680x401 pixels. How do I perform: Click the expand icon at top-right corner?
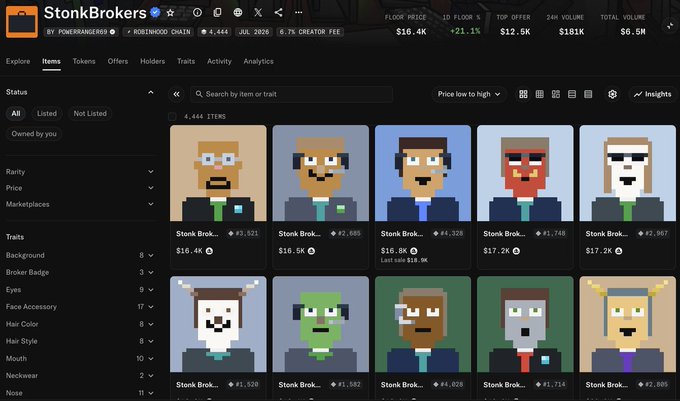(x=670, y=26)
